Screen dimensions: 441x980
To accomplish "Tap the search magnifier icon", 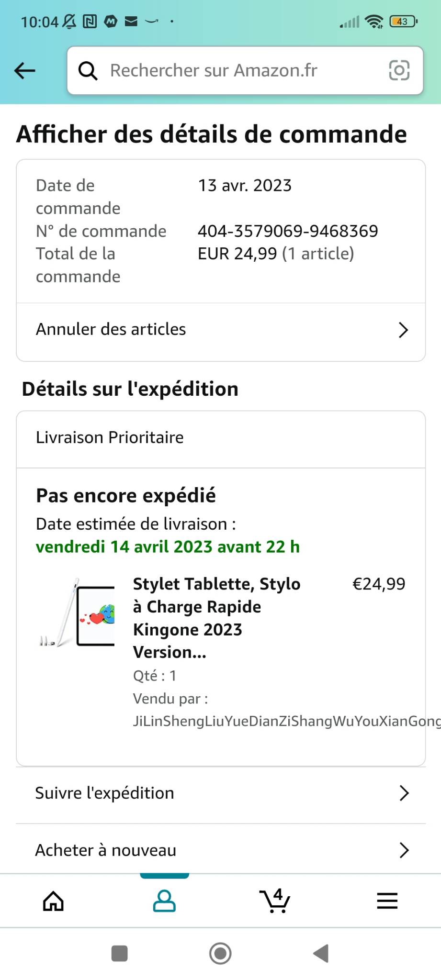I will [88, 71].
